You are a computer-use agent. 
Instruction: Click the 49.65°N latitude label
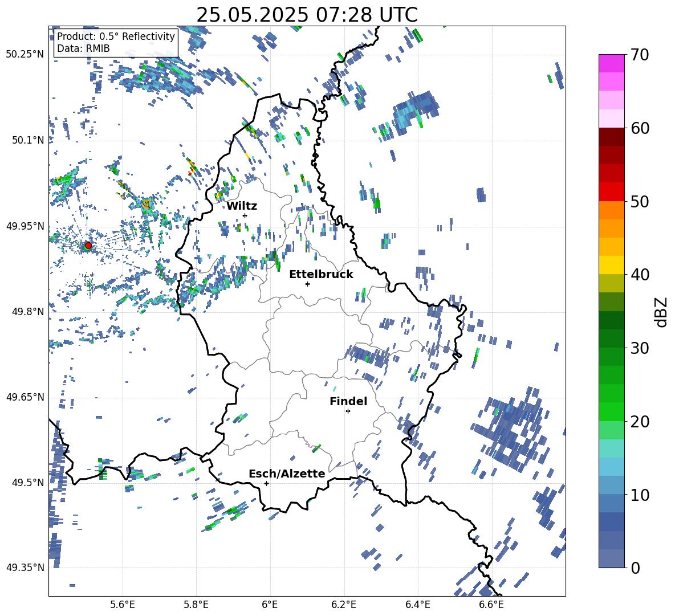25,397
